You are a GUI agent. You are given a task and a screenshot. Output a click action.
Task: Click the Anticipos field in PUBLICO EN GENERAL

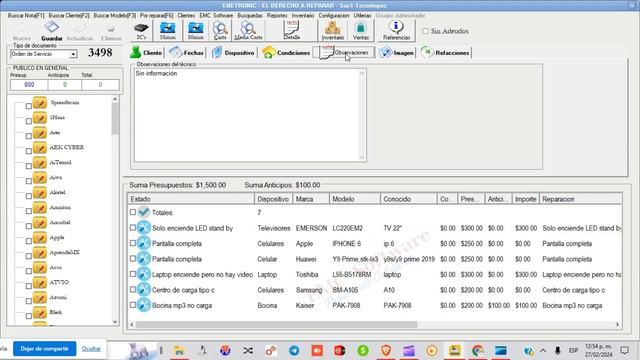(64, 85)
